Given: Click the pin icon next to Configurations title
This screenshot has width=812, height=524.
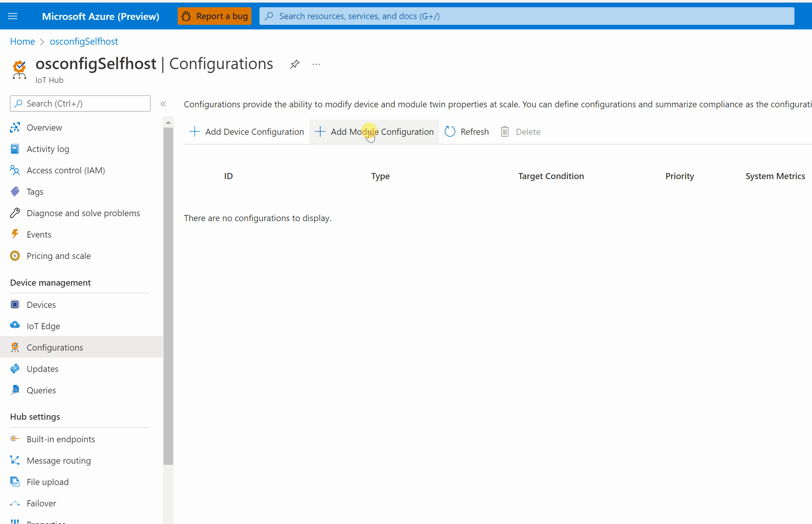Looking at the screenshot, I should click(x=295, y=64).
